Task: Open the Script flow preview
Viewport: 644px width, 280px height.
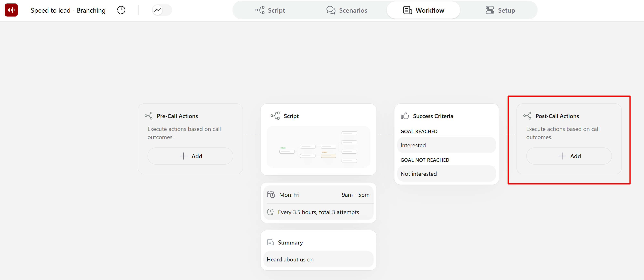Action: tap(318, 147)
